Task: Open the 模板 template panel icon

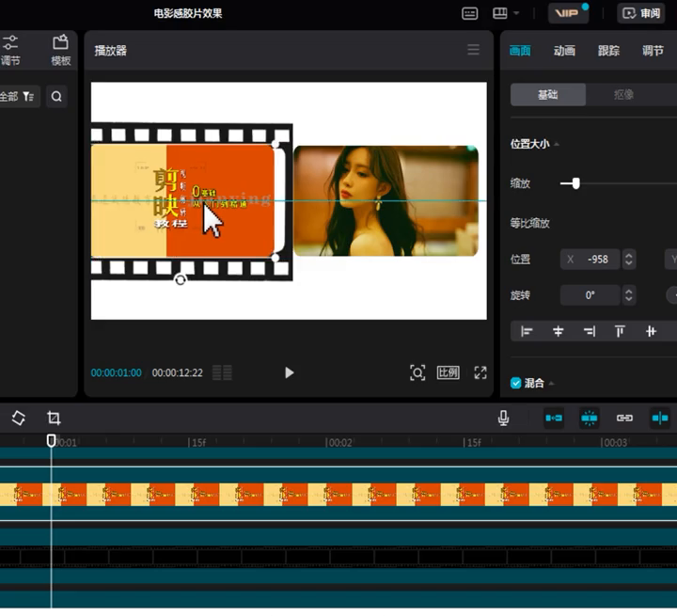Action: (60, 50)
